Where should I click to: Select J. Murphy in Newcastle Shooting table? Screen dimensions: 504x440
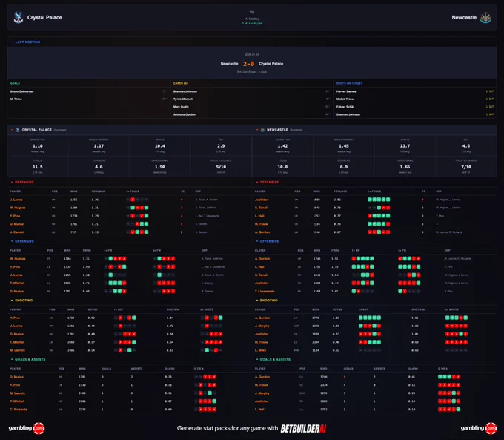tap(262, 326)
